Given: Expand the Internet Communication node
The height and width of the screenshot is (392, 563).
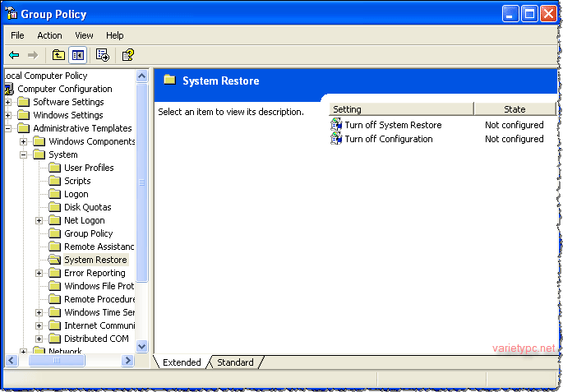Looking at the screenshot, I should [39, 326].
